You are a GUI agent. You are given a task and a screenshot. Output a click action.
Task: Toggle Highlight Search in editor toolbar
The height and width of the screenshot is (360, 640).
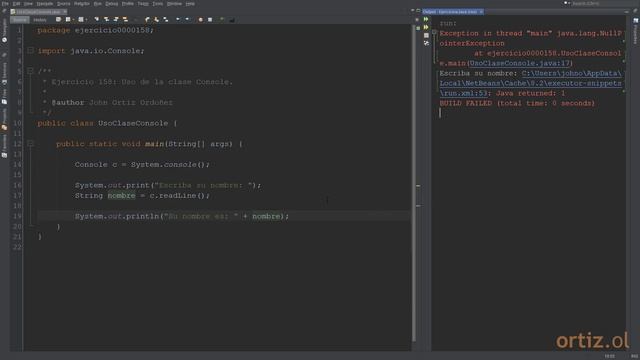(125, 20)
